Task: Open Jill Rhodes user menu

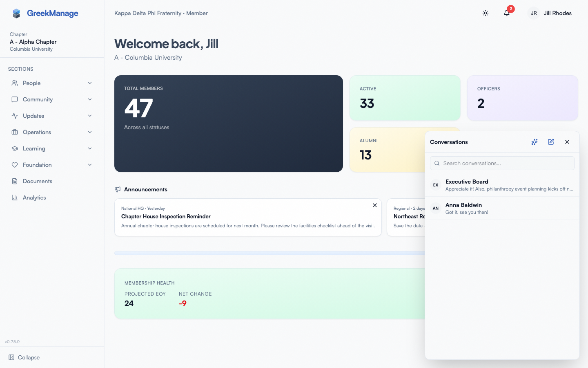Action: [x=550, y=13]
